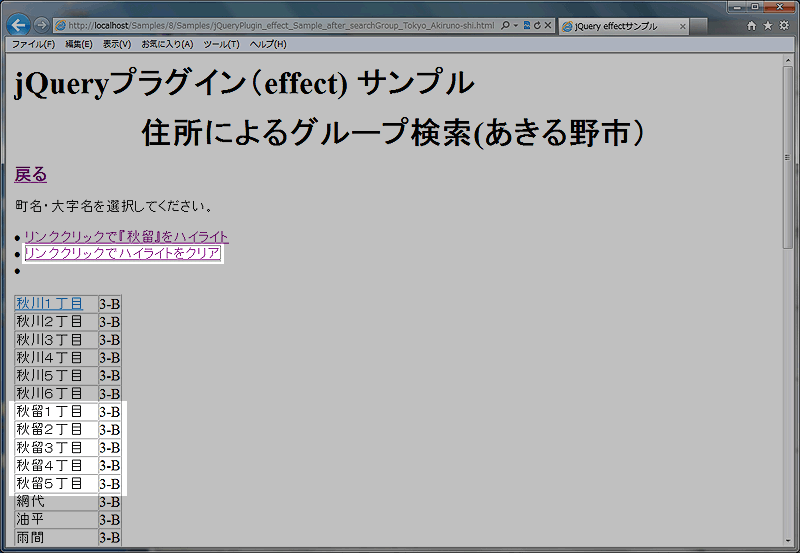Select the 秋川3丁目 table cell
The height and width of the screenshot is (553, 800).
pyautogui.click(x=56, y=340)
